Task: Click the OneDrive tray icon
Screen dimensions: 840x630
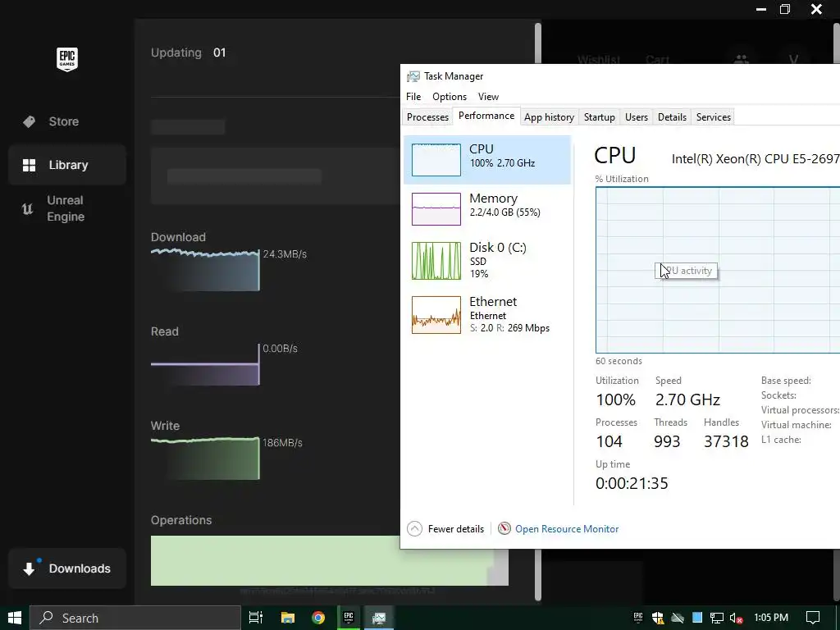Action: 678,618
